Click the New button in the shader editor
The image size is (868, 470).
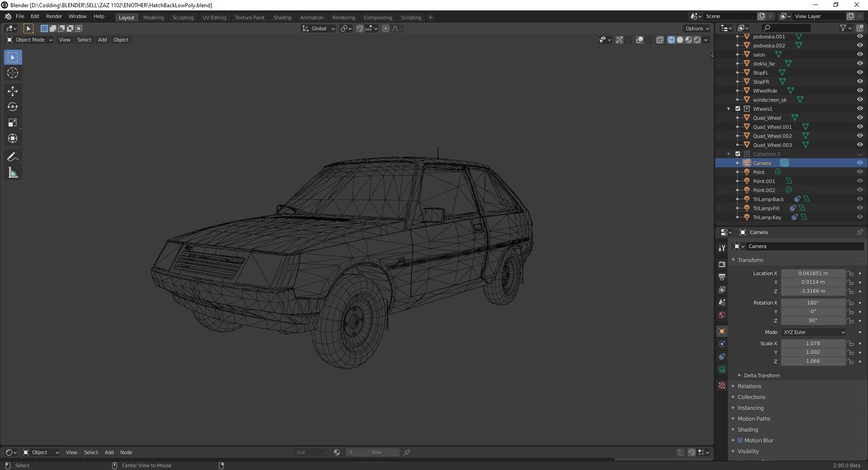click(x=376, y=452)
